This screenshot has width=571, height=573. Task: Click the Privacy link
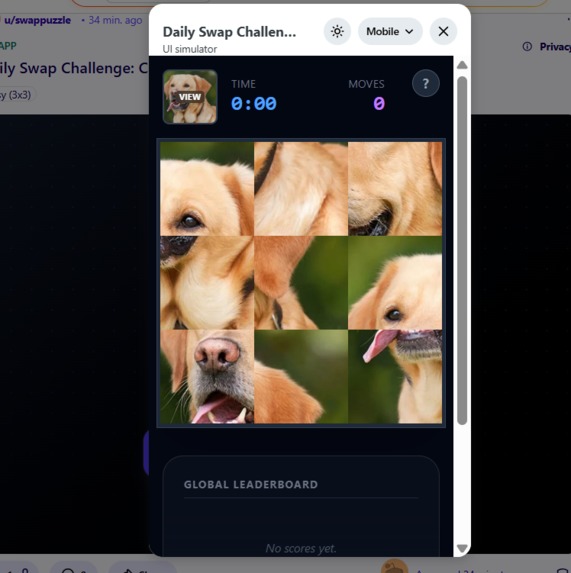[555, 47]
